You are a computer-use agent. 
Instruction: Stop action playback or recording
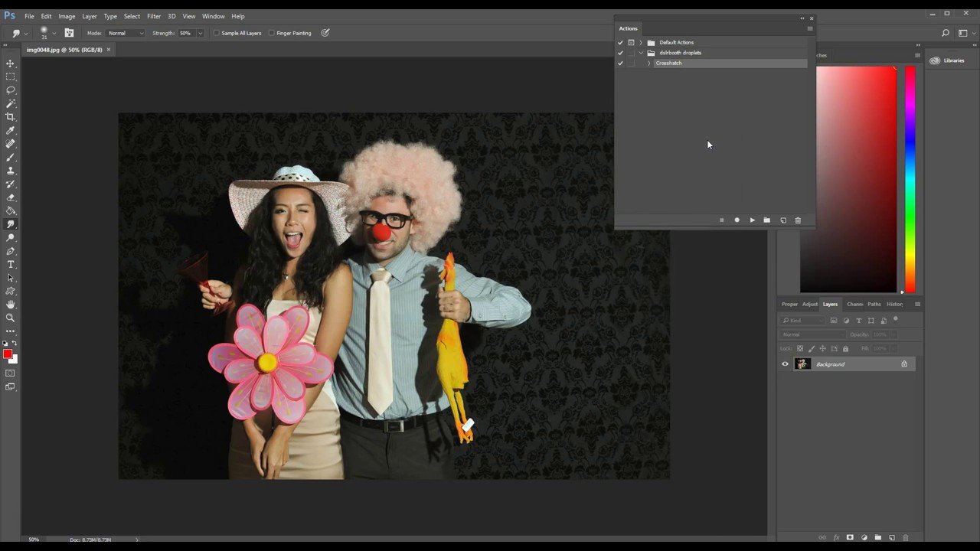pos(721,220)
